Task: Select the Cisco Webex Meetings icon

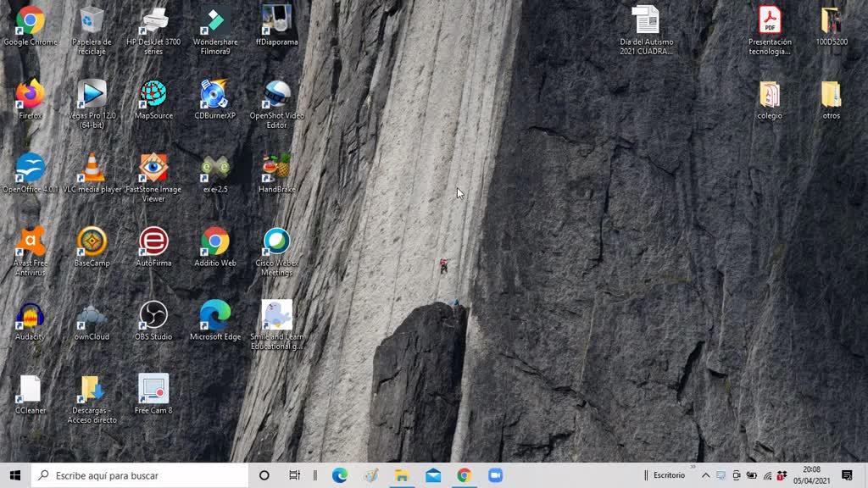Action: click(x=277, y=251)
